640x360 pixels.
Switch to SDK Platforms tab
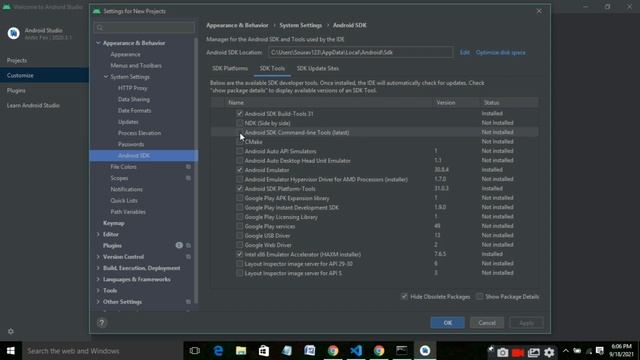tap(230, 68)
